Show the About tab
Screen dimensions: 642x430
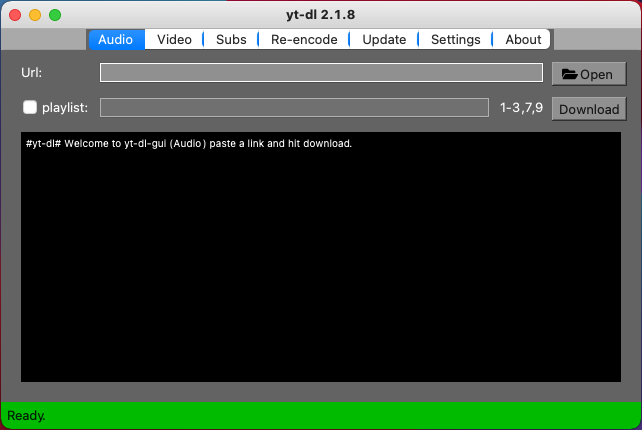coord(523,39)
